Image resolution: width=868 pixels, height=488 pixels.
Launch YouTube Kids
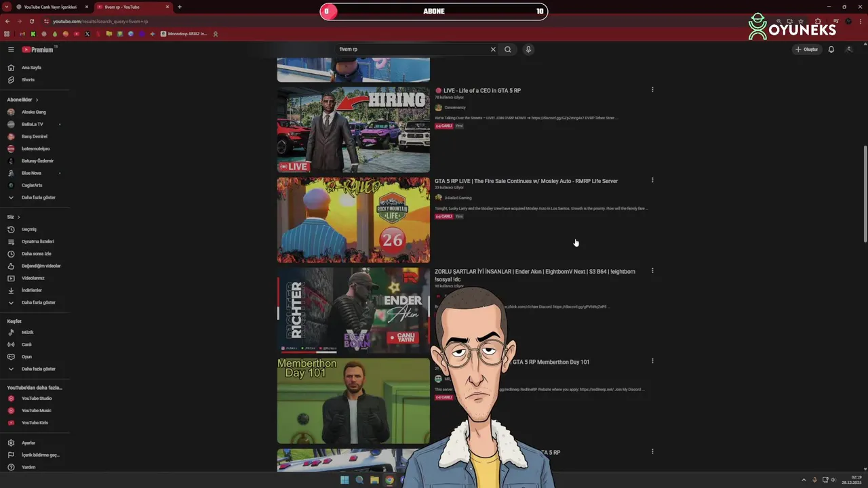point(35,423)
